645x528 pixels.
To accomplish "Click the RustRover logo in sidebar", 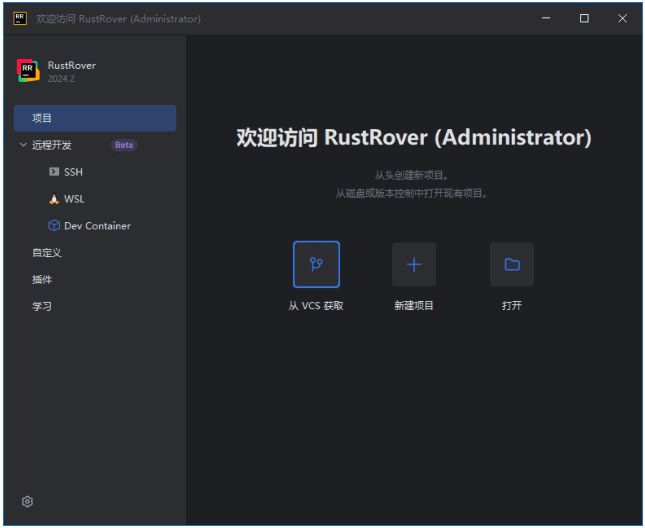I will click(x=28, y=70).
